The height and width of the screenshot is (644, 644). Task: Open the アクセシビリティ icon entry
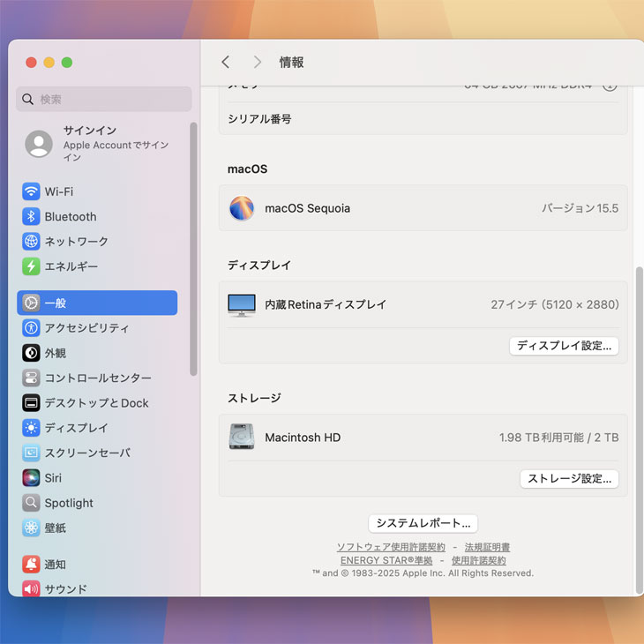click(x=31, y=328)
